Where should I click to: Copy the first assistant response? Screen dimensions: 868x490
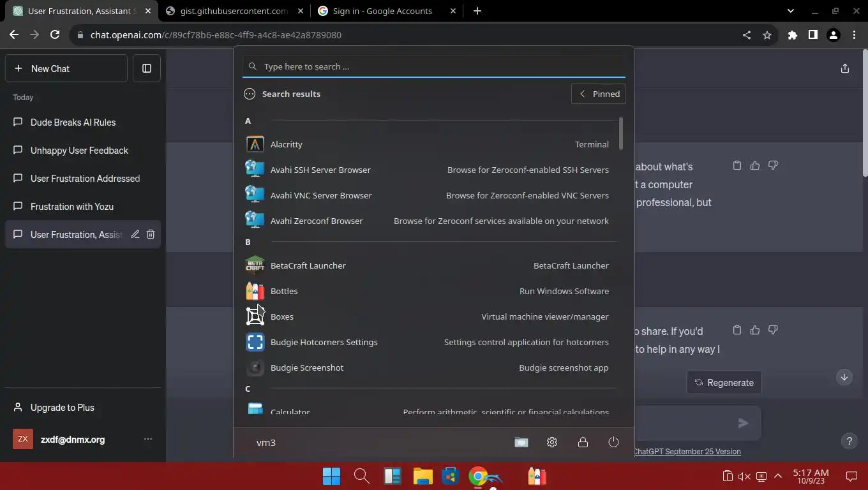click(737, 165)
